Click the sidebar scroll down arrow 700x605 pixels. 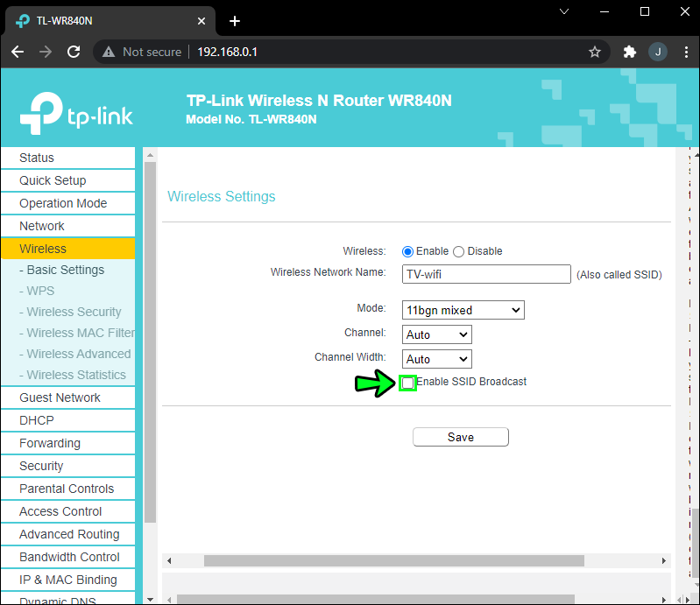coord(150,599)
